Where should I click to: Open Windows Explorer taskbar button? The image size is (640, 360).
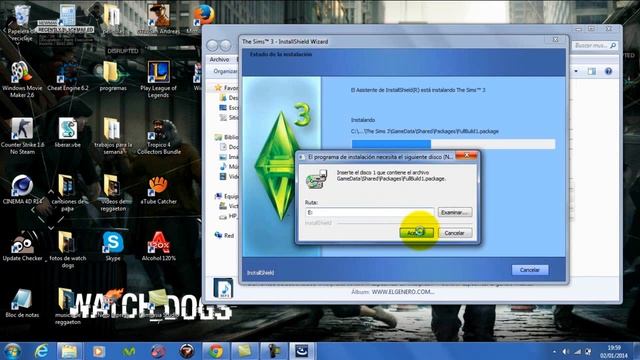[x=69, y=351]
